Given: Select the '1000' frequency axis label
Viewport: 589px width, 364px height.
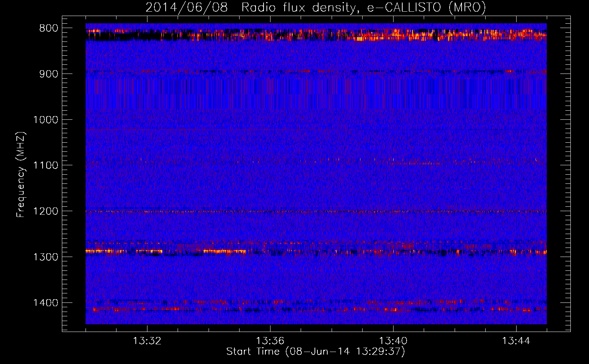Looking at the screenshot, I should (46, 120).
